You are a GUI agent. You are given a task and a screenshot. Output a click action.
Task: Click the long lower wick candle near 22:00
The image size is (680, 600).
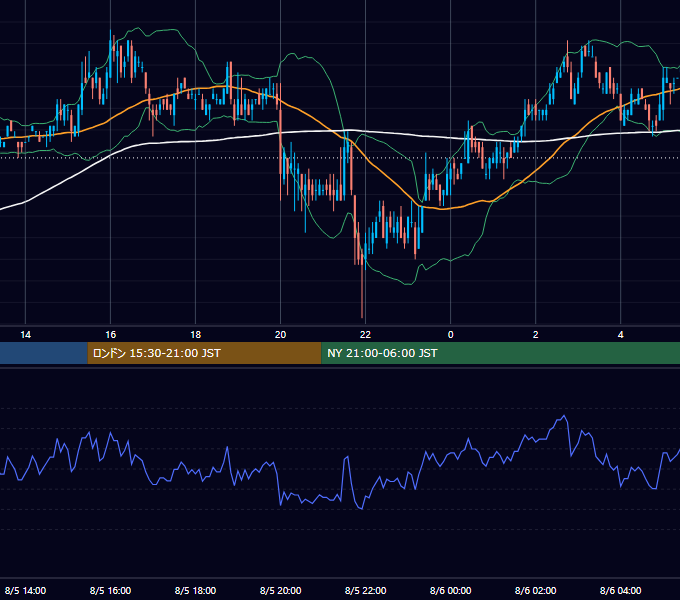[x=362, y=282]
